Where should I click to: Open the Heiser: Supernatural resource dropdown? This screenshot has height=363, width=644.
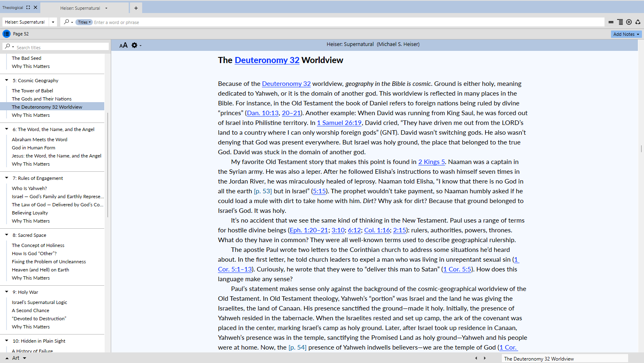tap(53, 22)
